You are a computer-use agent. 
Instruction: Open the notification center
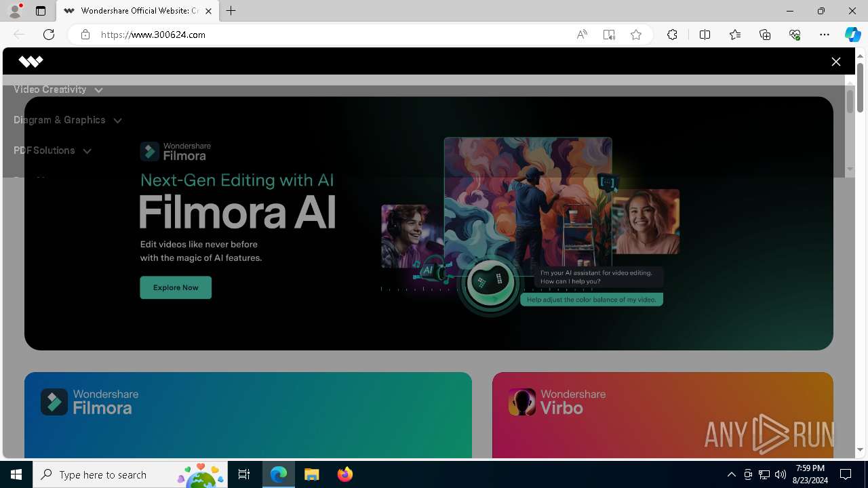(x=846, y=474)
